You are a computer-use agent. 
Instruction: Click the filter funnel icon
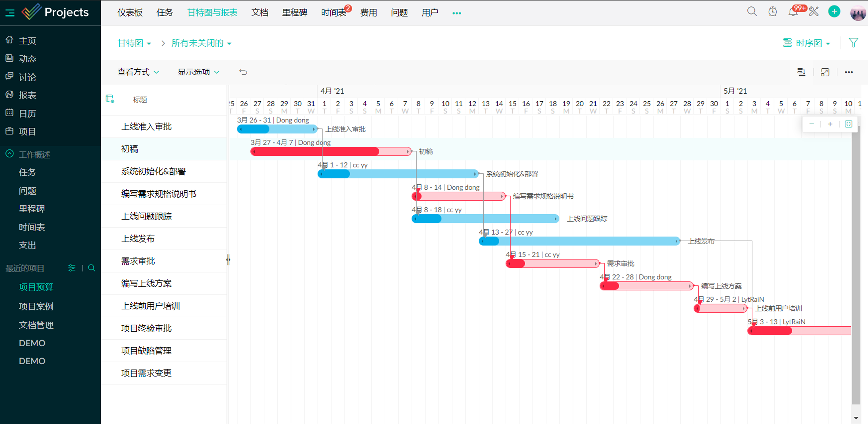click(853, 43)
